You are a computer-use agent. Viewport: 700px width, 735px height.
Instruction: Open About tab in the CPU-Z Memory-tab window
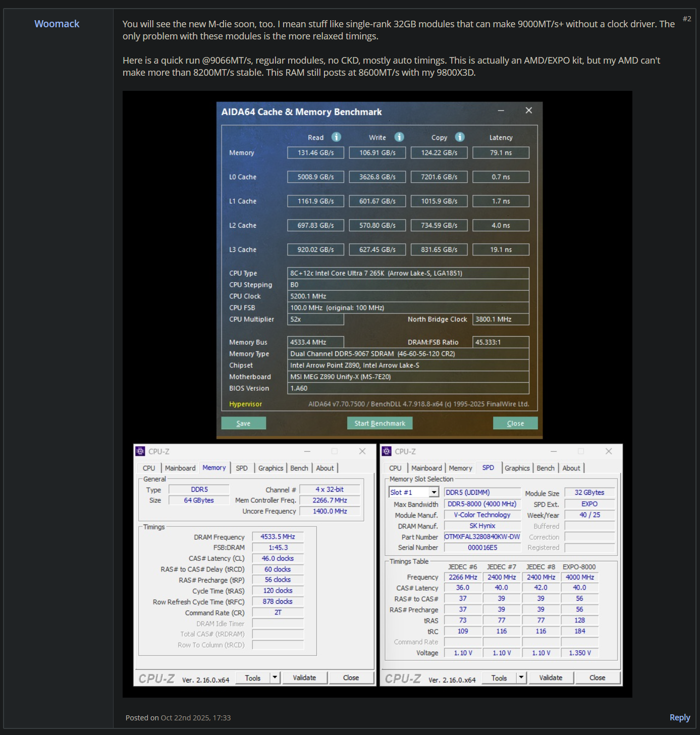tap(325, 468)
